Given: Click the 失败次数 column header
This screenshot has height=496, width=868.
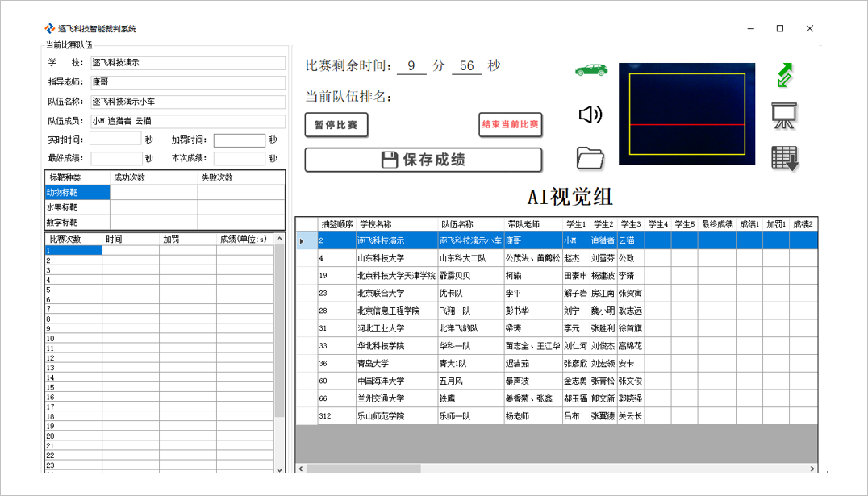Looking at the screenshot, I should pos(241,177).
